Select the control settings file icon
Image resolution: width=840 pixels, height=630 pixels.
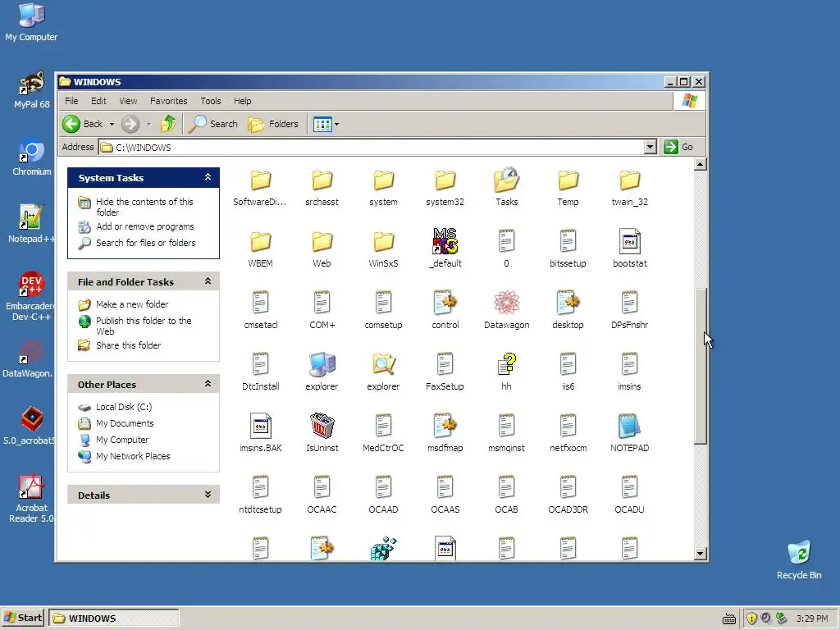click(445, 303)
